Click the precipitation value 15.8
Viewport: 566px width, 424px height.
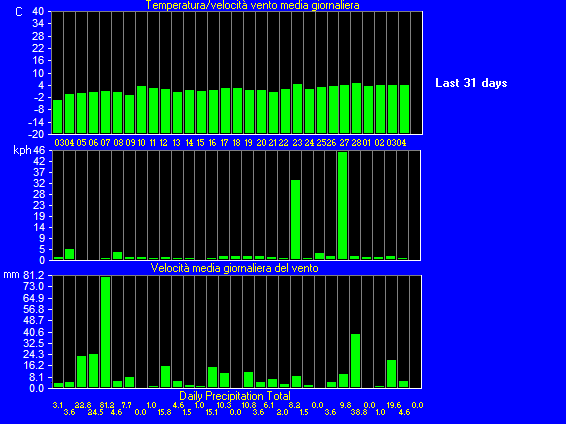click(165, 412)
